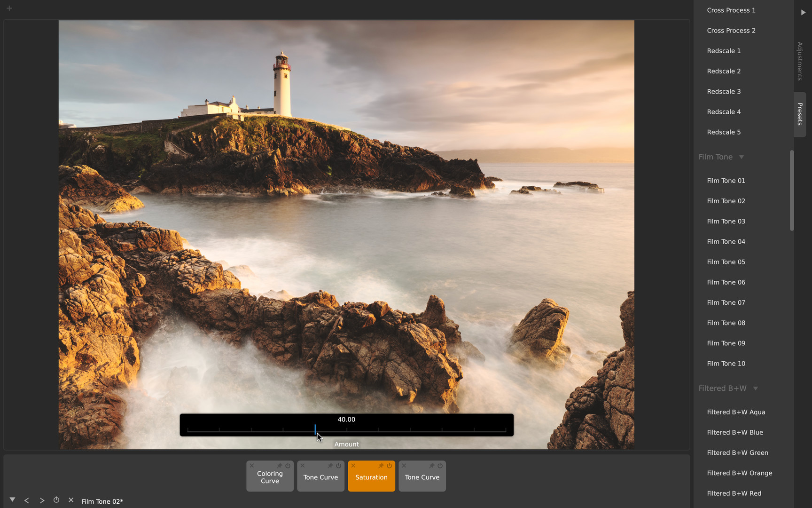Image resolution: width=812 pixels, height=508 pixels.
Task: Remove the Saturation module
Action: 353,466
